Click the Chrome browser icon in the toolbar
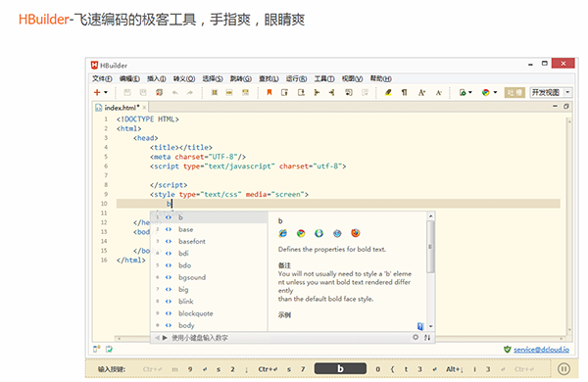588x382 pixels. click(x=486, y=92)
